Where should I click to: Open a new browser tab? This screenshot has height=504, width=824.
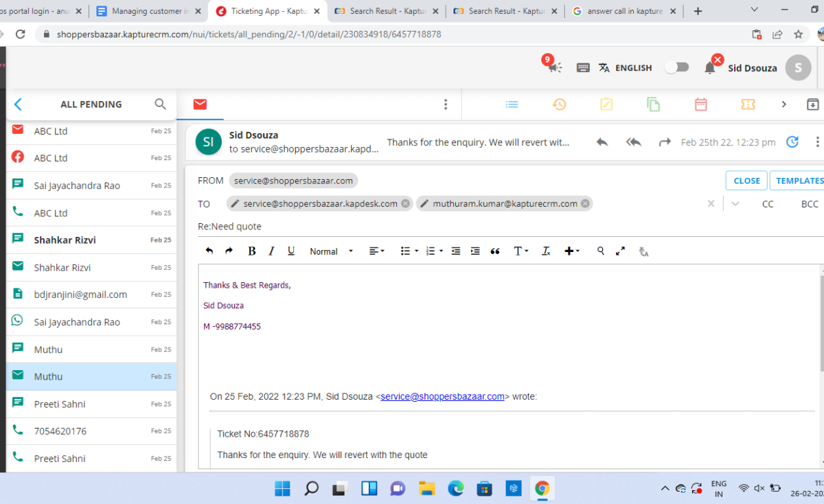pyautogui.click(x=698, y=11)
